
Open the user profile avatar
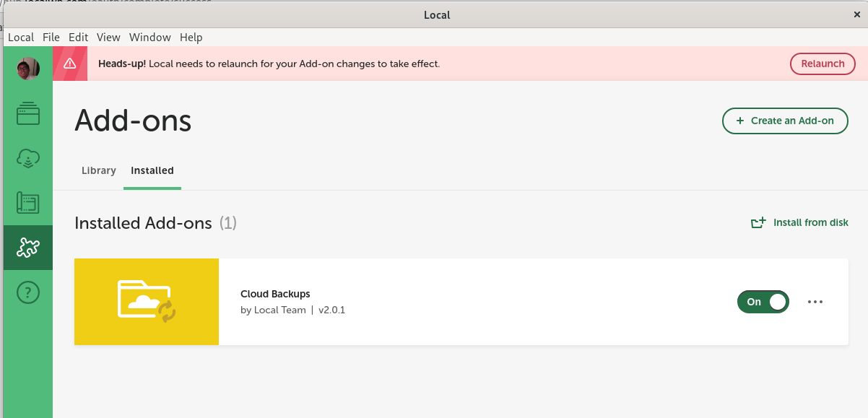tap(27, 69)
